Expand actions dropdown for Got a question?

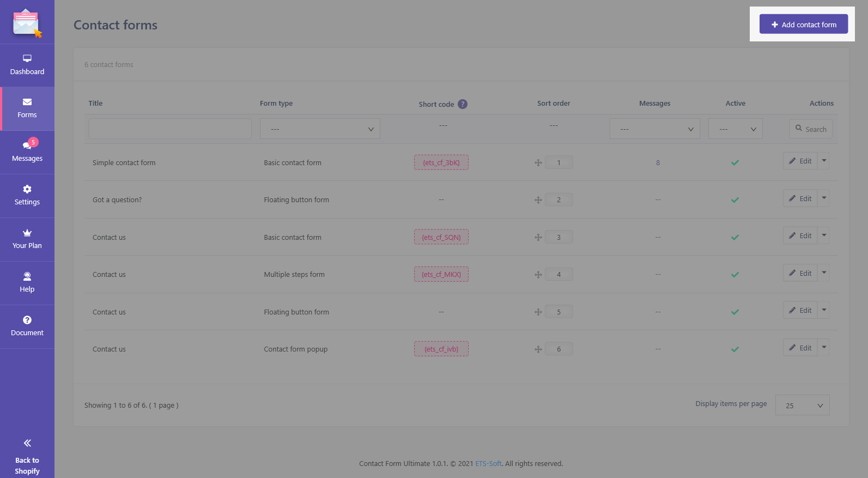click(x=824, y=198)
